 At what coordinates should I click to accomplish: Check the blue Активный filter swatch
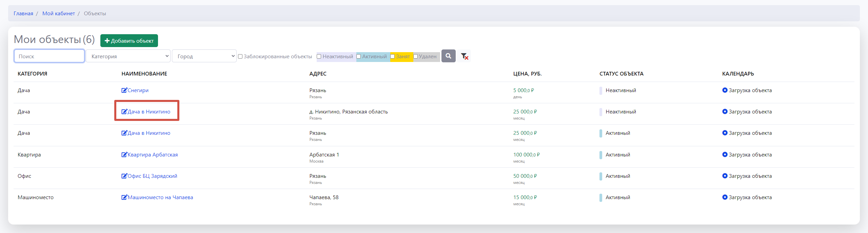pos(359,57)
